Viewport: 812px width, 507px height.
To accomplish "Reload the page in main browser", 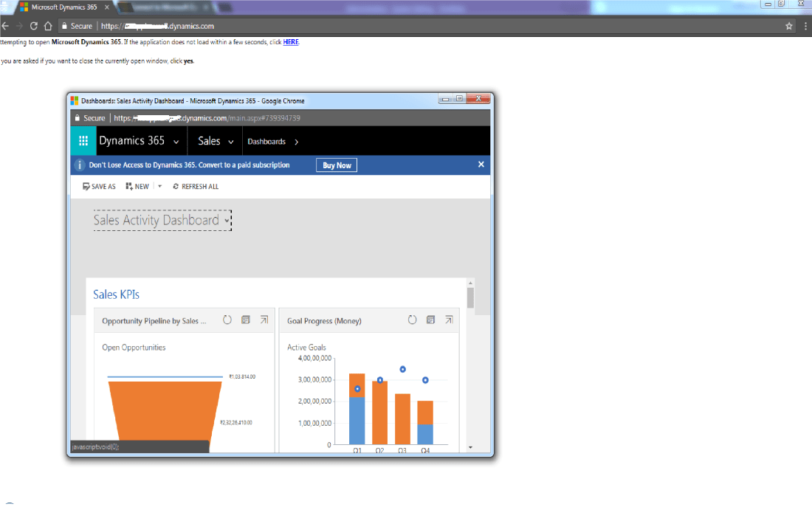I will pos(34,26).
